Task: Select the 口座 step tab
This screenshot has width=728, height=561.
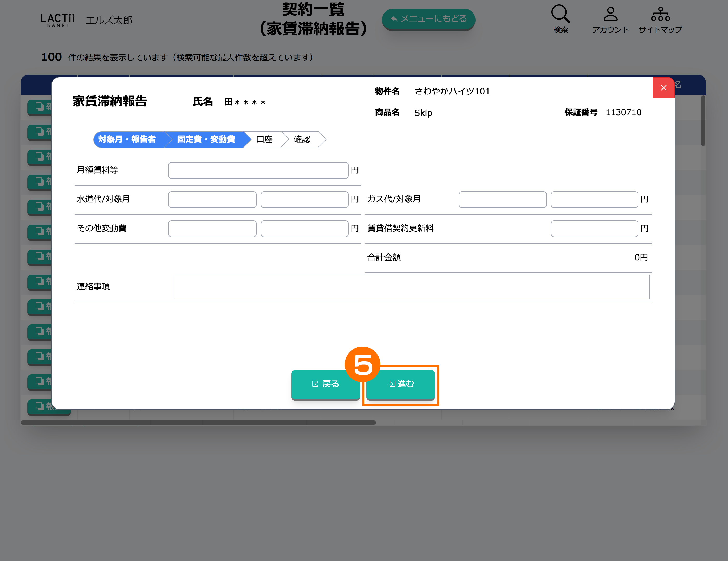Action: (264, 139)
